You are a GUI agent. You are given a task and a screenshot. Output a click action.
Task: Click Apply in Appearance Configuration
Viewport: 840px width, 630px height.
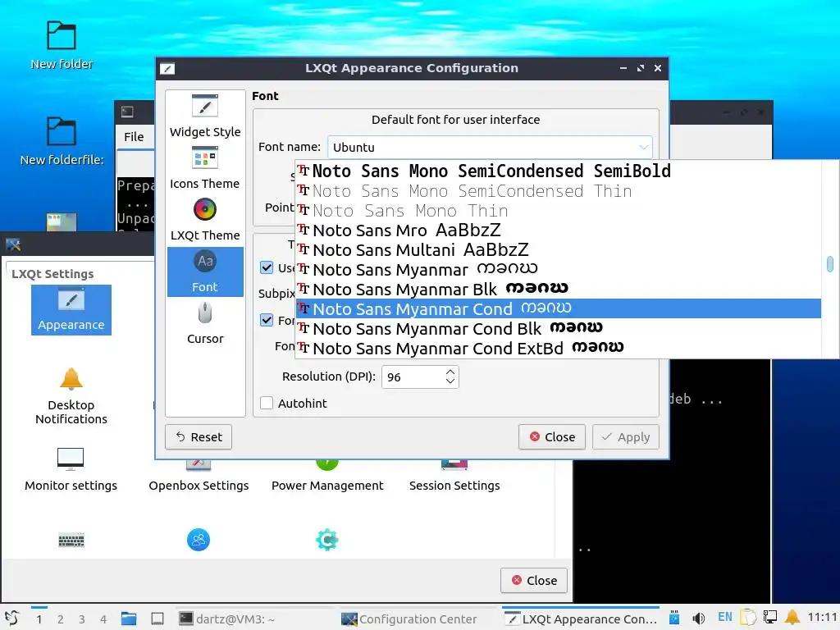coord(626,436)
